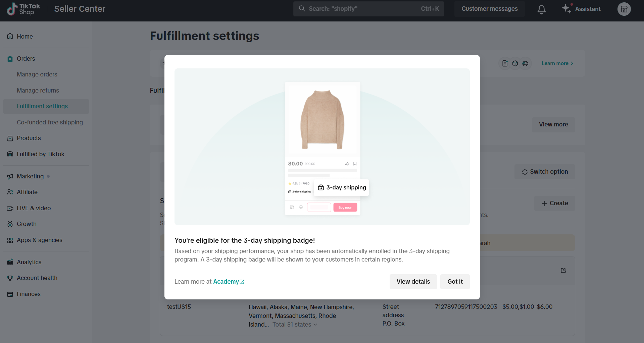The height and width of the screenshot is (343, 644).
Task: Click the sweater product image
Action: coord(322,120)
